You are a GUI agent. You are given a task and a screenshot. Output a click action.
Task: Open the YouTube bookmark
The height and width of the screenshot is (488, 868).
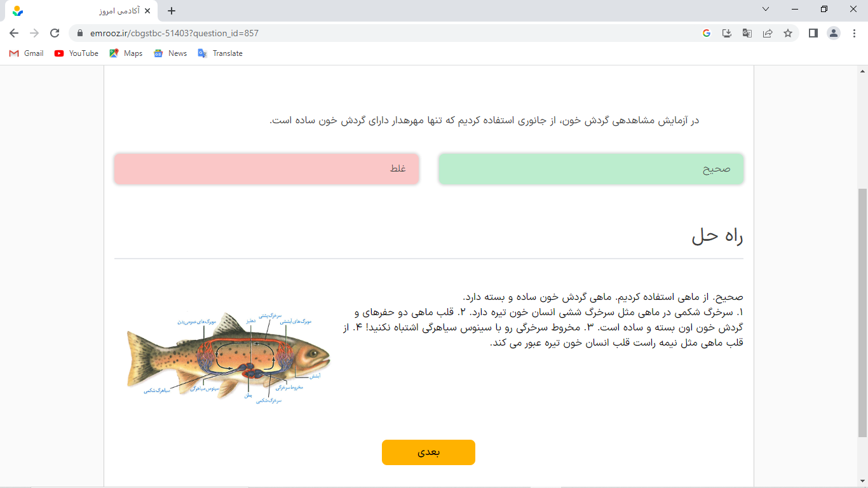click(77, 53)
